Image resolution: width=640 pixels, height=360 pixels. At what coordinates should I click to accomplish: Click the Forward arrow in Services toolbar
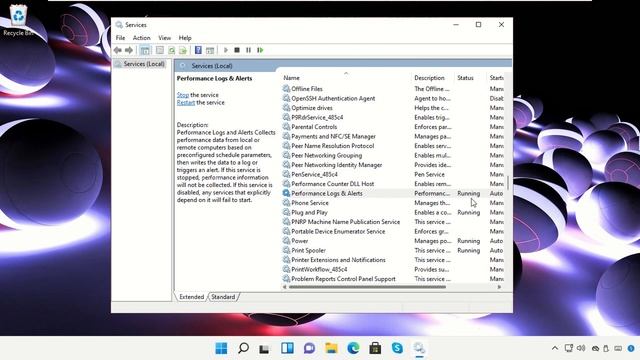click(x=129, y=50)
